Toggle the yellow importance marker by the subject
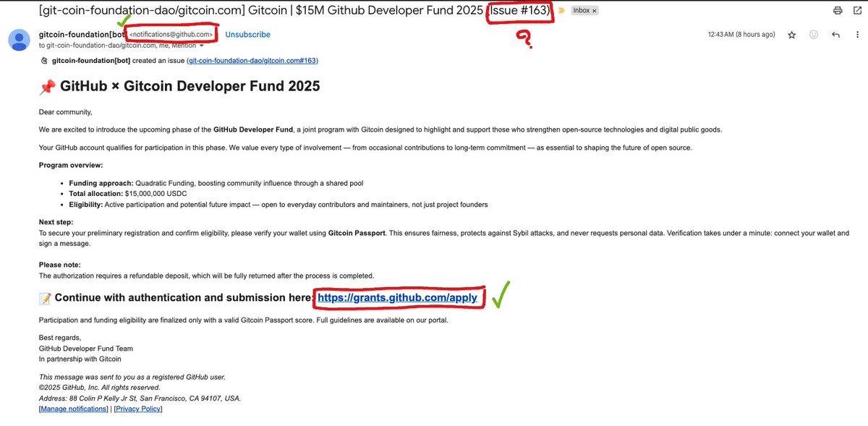This screenshot has width=868, height=426. tap(563, 11)
